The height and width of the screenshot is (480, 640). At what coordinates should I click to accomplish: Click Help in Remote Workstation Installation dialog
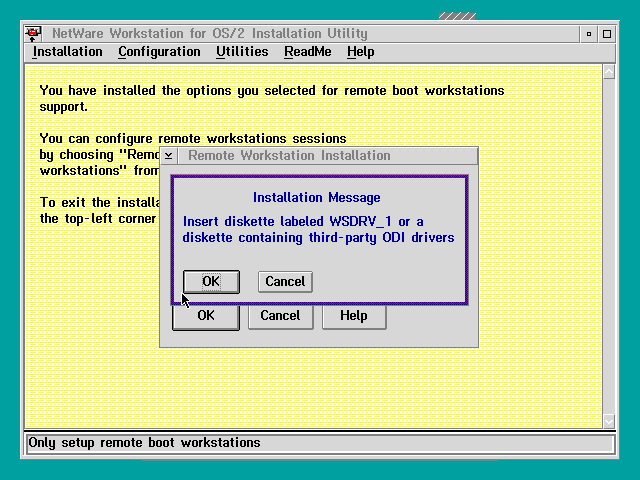pos(354,316)
